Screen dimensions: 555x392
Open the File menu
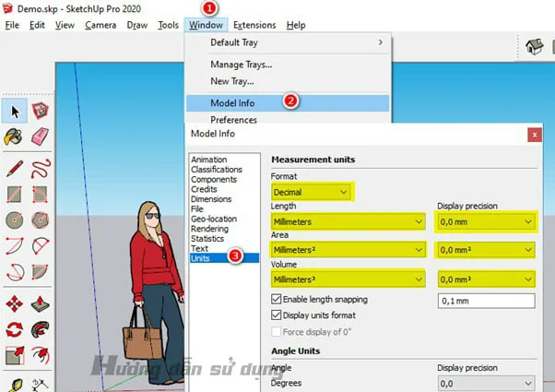click(x=12, y=25)
